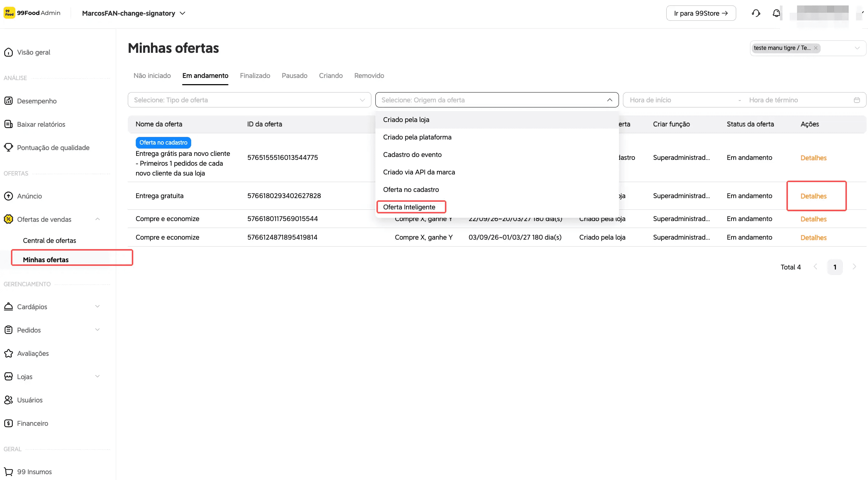Click the Baixar relatórios icon
868x480 pixels.
[x=8, y=124]
